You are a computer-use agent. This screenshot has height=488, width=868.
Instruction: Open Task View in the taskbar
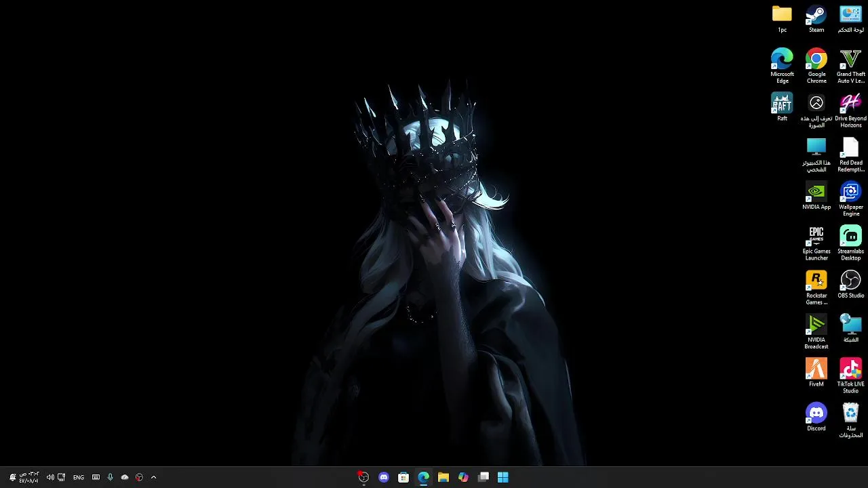click(484, 477)
